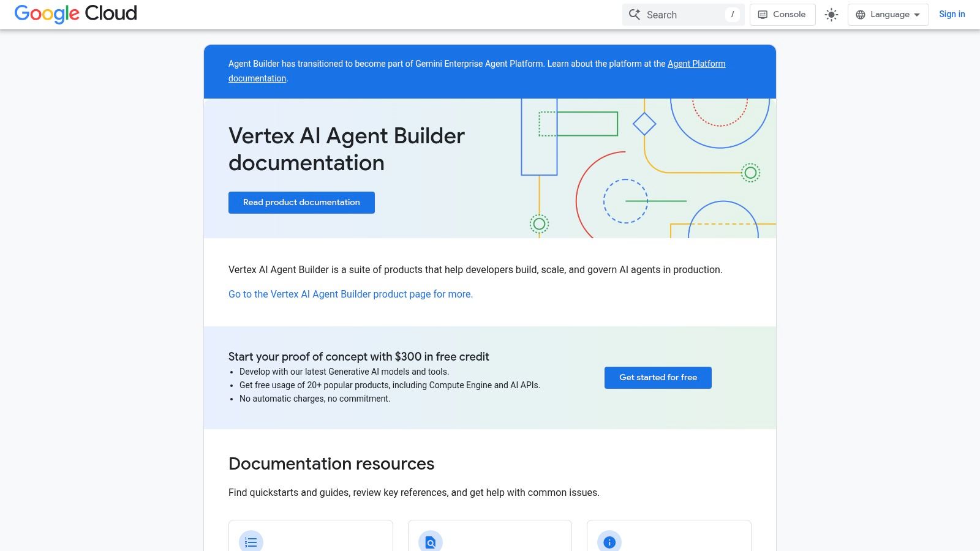Open the Agent Platform documentation link
Image resolution: width=980 pixels, height=551 pixels.
[696, 64]
